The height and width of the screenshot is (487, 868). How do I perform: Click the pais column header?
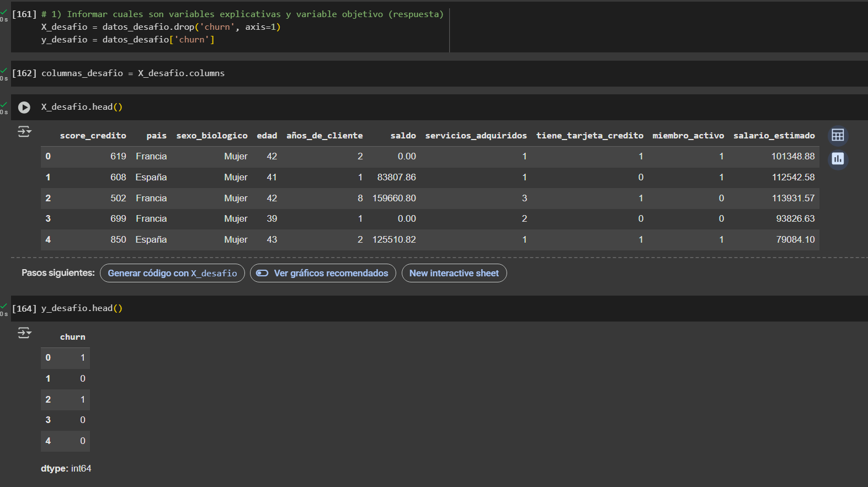click(x=157, y=136)
